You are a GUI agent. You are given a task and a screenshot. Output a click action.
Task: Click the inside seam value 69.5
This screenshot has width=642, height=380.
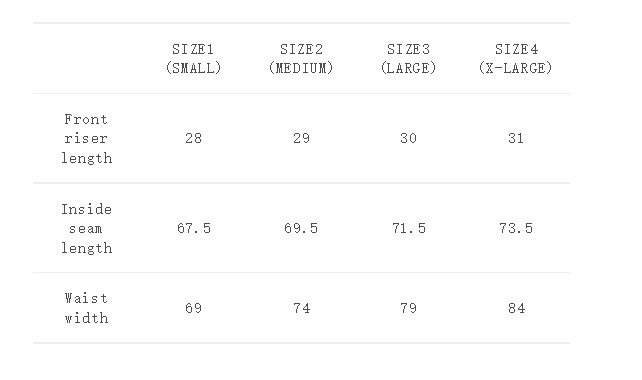coord(301,228)
